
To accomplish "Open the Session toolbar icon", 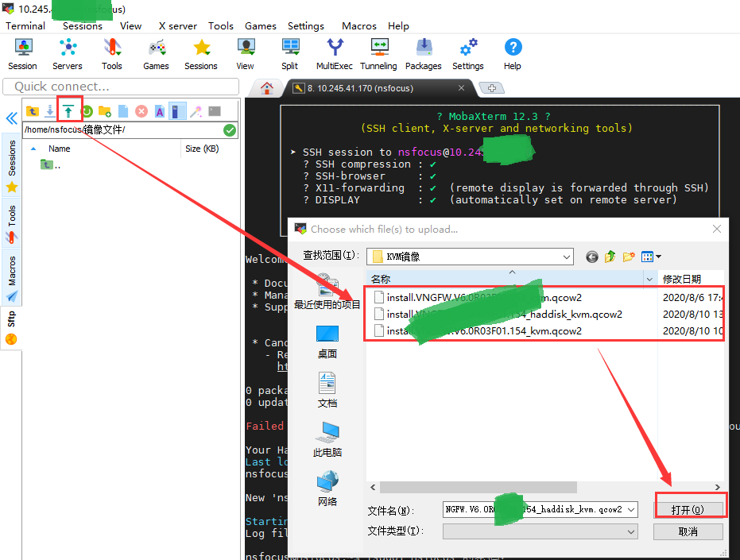I will coord(22,54).
